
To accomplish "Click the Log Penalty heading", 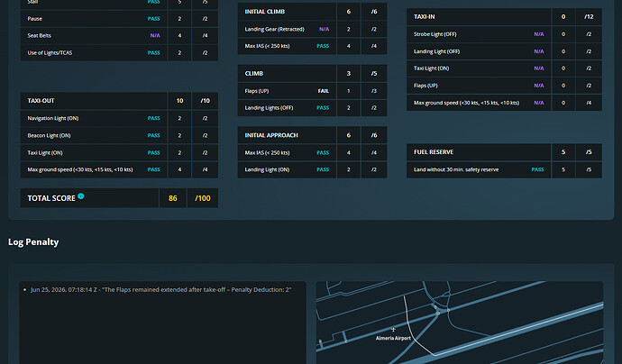I will click(x=33, y=241).
